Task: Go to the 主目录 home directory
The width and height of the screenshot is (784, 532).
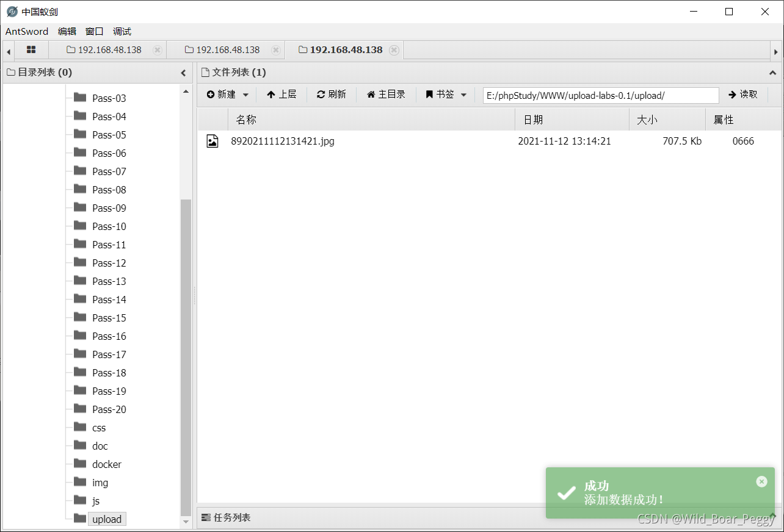Action: tap(386, 95)
